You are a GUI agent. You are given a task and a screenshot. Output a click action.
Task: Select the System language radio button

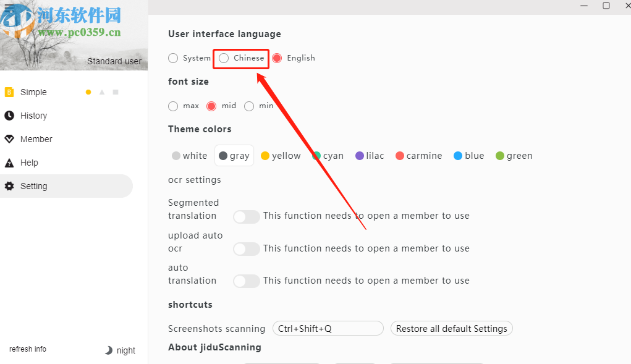pos(173,58)
